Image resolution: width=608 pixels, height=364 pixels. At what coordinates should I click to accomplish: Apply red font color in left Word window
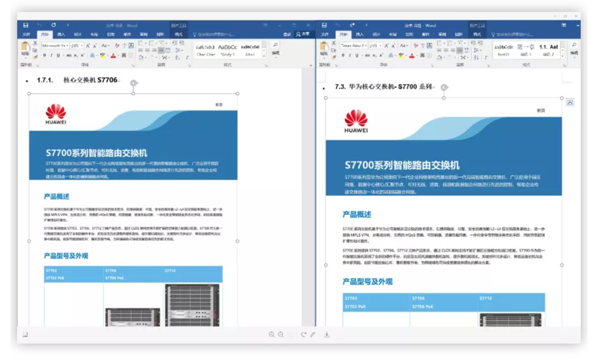113,55
